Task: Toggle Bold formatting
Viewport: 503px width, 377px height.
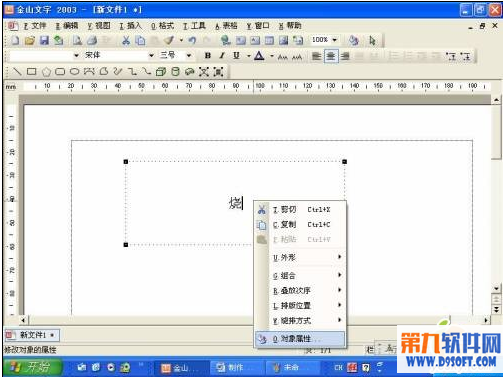Action: 208,56
